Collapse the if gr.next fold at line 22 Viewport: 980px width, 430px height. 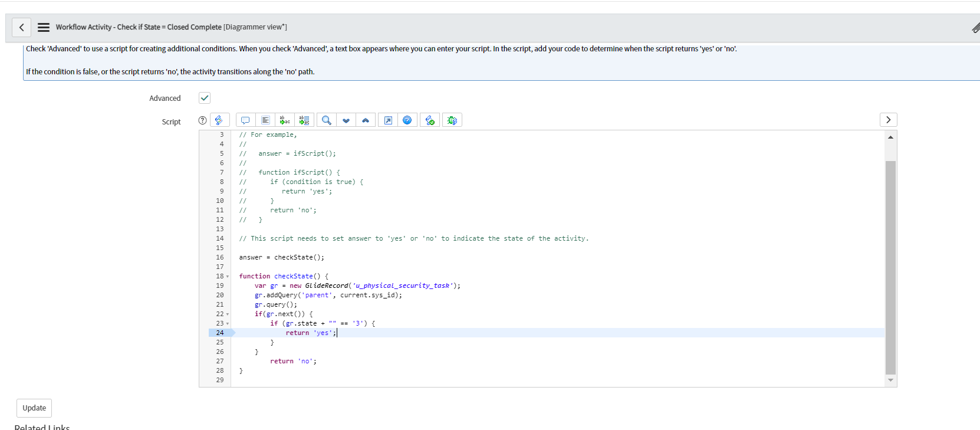tap(228, 314)
